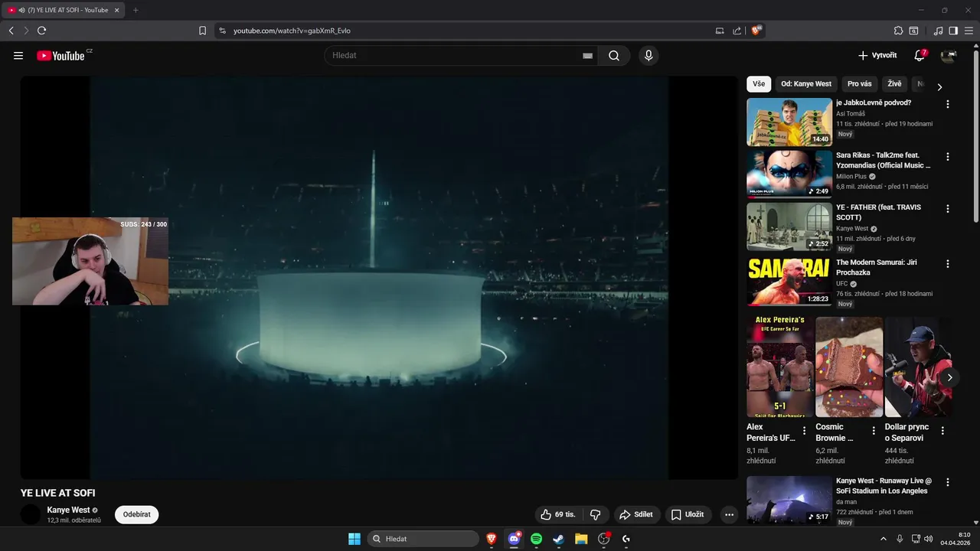Open more actions menu under the video
Screen dimensions: 980x551
click(729, 515)
